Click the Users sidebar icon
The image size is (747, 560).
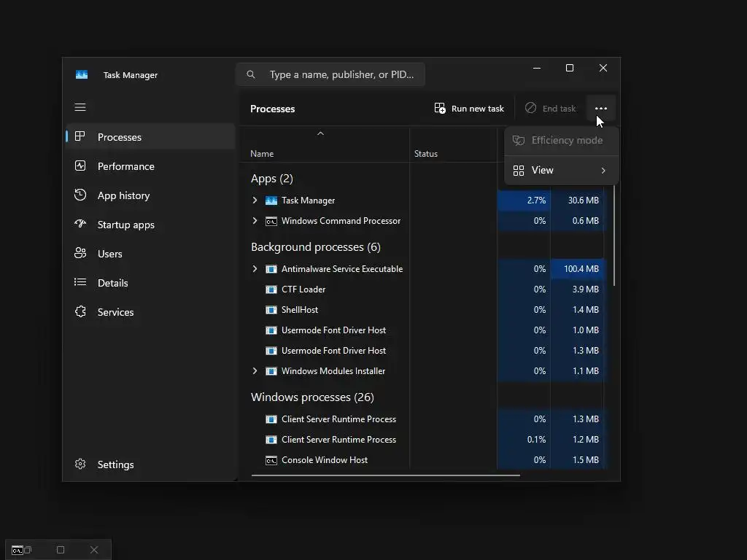pyautogui.click(x=80, y=253)
